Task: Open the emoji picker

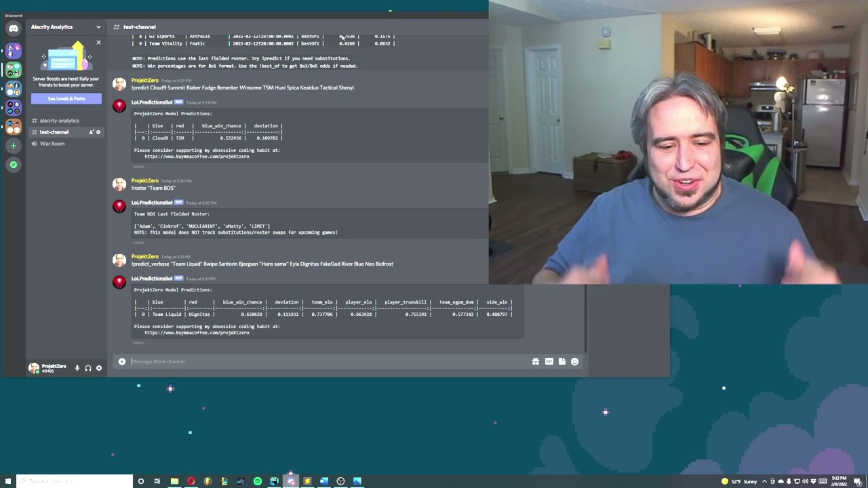Action: point(575,361)
